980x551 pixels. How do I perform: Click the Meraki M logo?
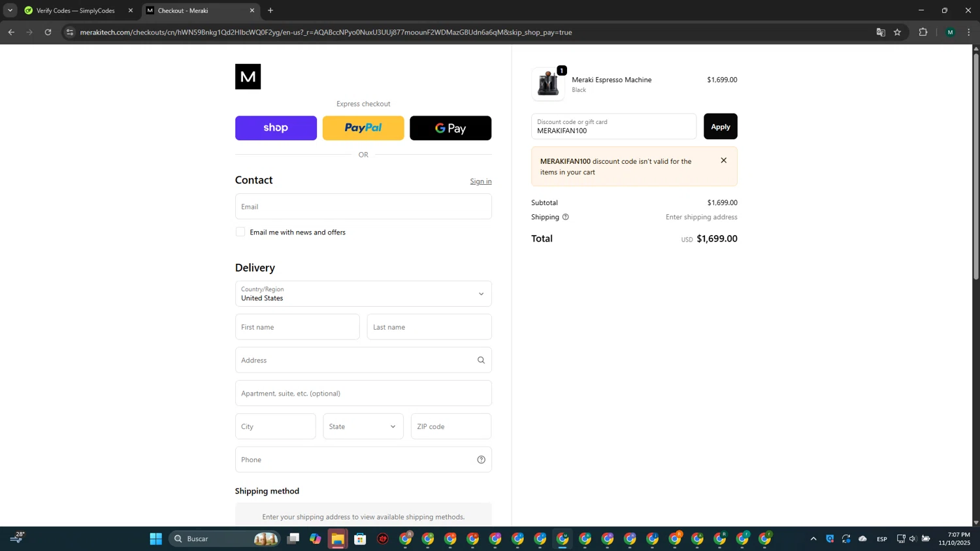pyautogui.click(x=248, y=76)
